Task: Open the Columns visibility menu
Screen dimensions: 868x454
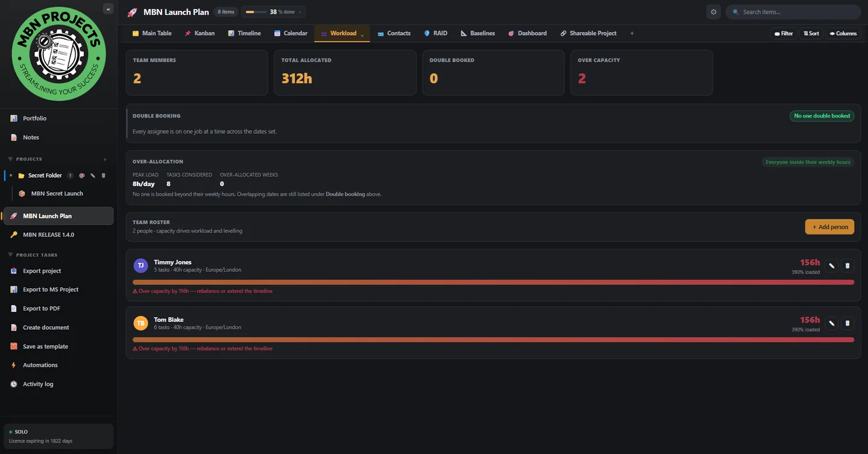Action: (x=843, y=33)
